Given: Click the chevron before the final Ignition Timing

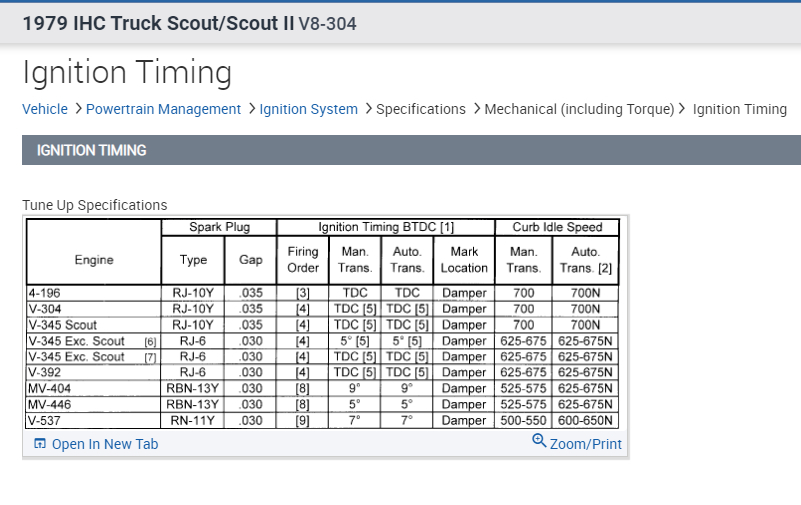Looking at the screenshot, I should click(683, 109).
